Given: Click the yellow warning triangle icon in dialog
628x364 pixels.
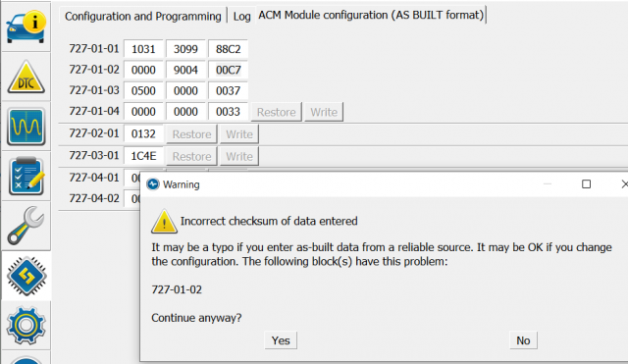Looking at the screenshot, I should pyautogui.click(x=164, y=222).
